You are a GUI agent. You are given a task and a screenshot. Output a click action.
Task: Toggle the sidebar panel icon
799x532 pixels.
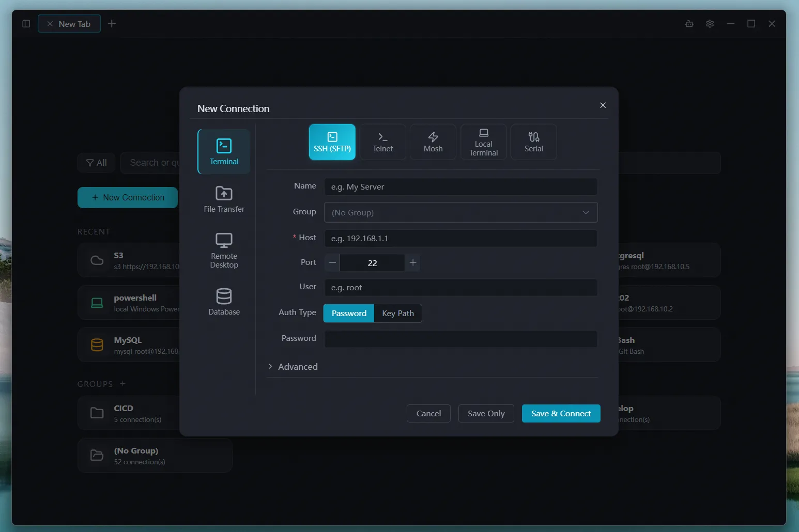26,24
